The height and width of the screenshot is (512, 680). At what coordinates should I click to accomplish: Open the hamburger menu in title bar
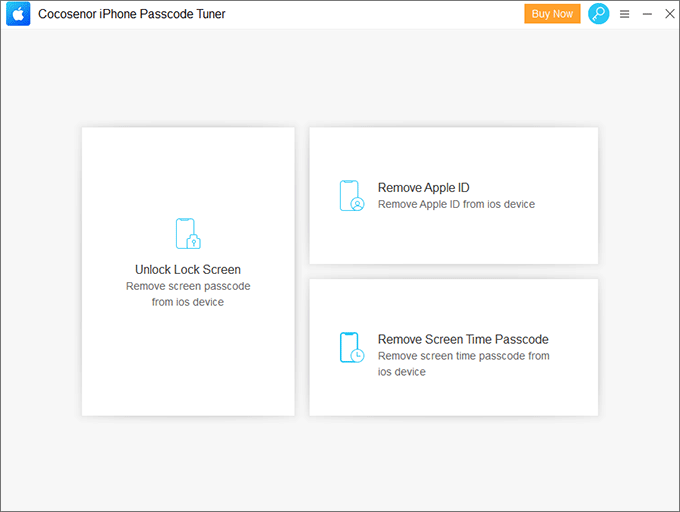[624, 14]
